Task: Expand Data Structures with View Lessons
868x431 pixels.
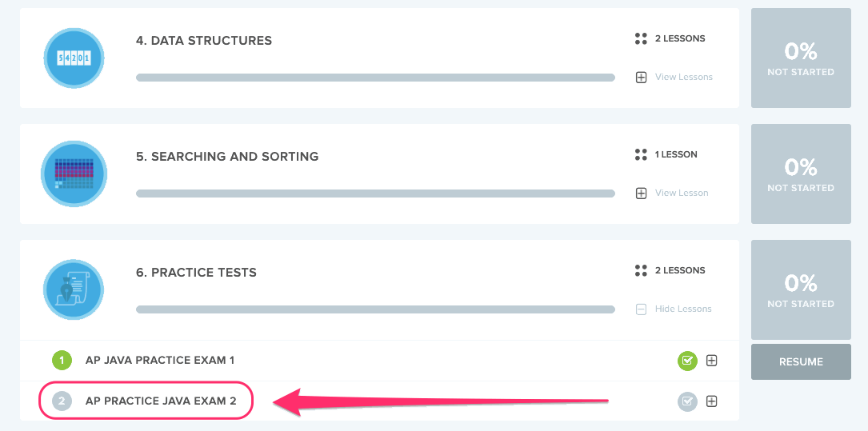Action: click(674, 78)
